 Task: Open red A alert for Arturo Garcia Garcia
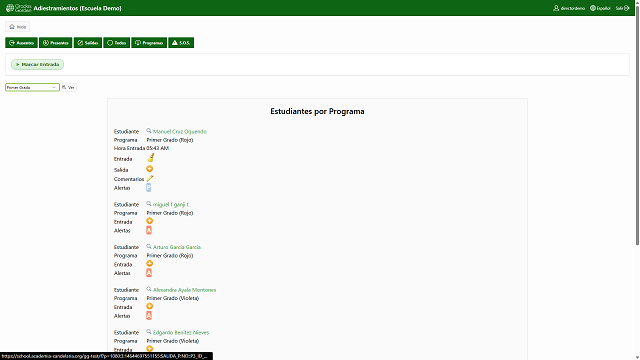149,273
